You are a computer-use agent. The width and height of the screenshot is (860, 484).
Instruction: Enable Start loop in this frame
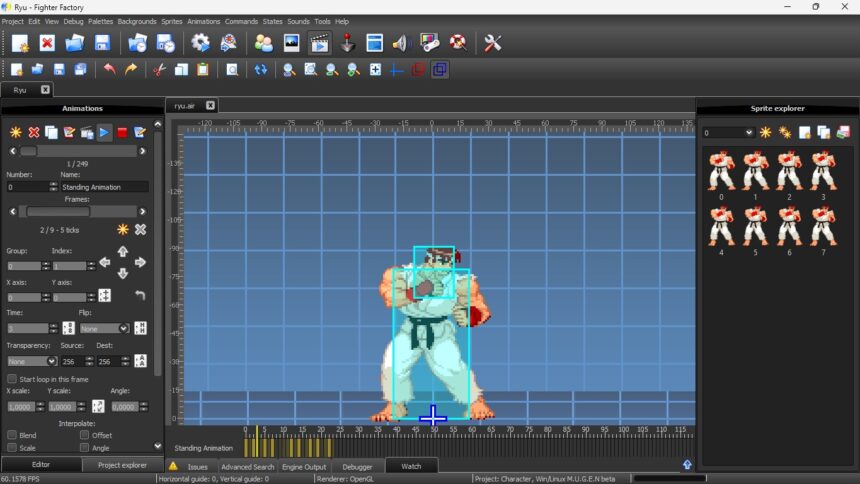point(12,379)
